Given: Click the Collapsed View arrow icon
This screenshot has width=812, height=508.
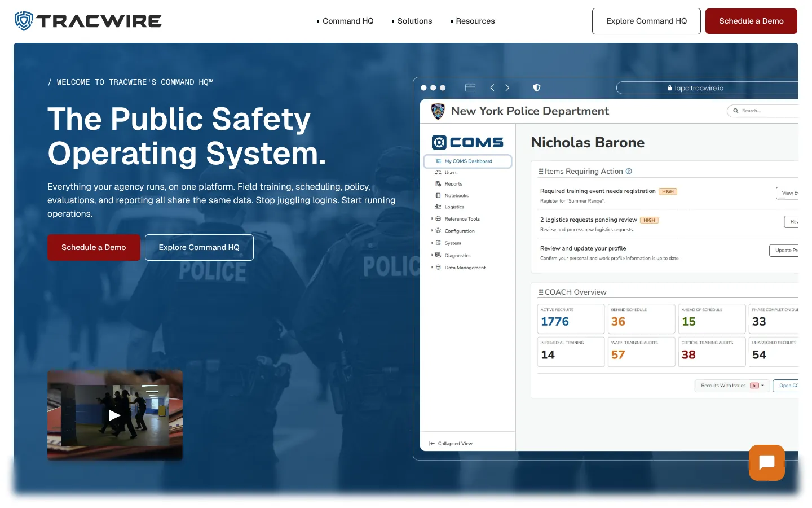Looking at the screenshot, I should (432, 444).
